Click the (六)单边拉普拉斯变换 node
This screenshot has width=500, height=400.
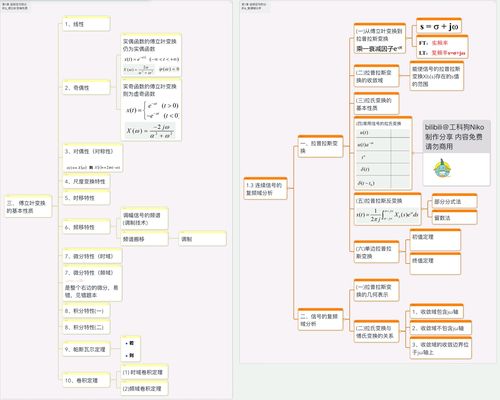tap(376, 252)
